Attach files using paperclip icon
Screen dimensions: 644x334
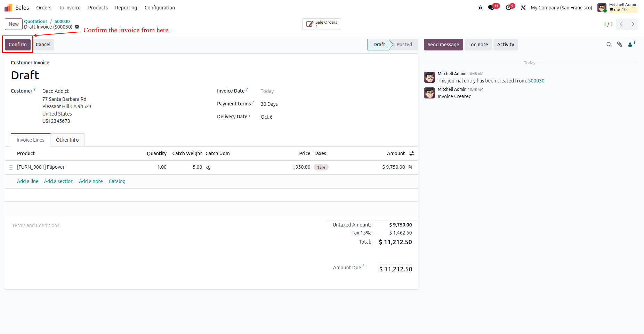point(620,45)
